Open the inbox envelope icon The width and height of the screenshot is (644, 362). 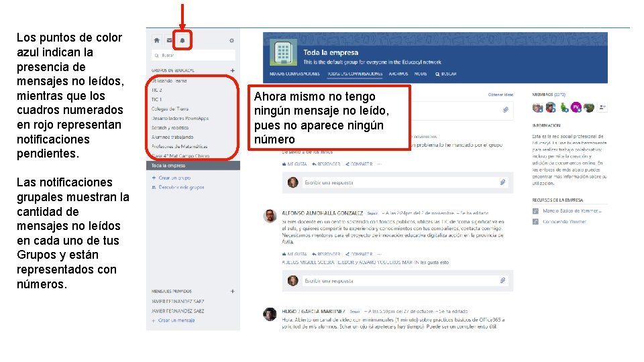point(169,40)
